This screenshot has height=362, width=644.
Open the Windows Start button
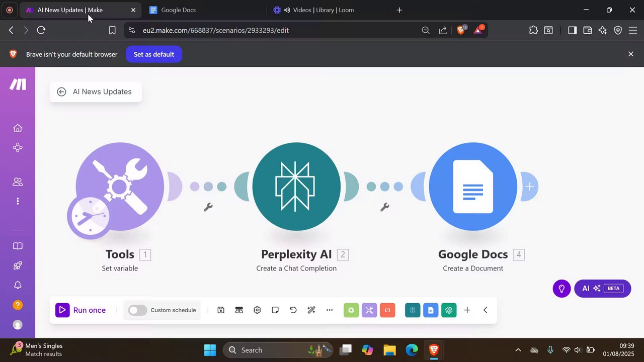210,350
